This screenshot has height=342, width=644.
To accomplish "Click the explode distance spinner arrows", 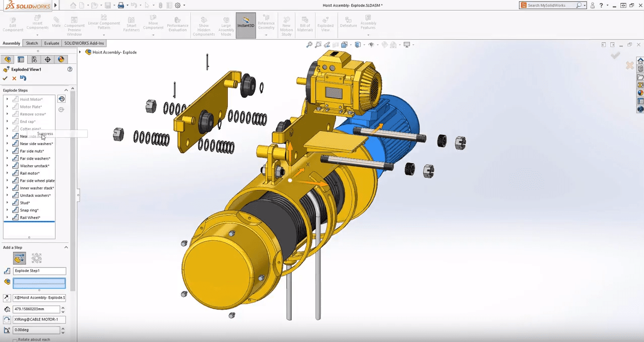I will (63, 309).
